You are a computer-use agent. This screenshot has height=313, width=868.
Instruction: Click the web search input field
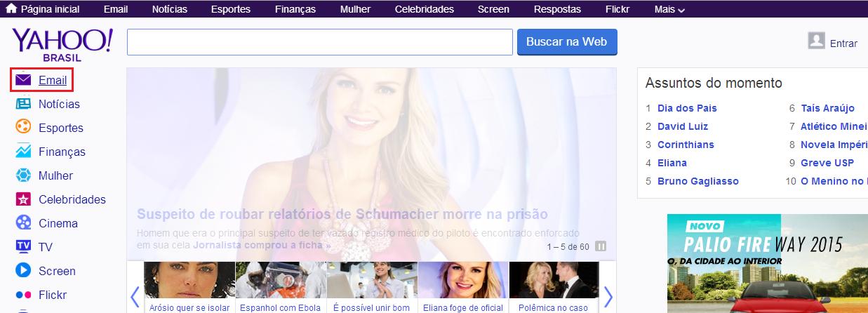319,42
